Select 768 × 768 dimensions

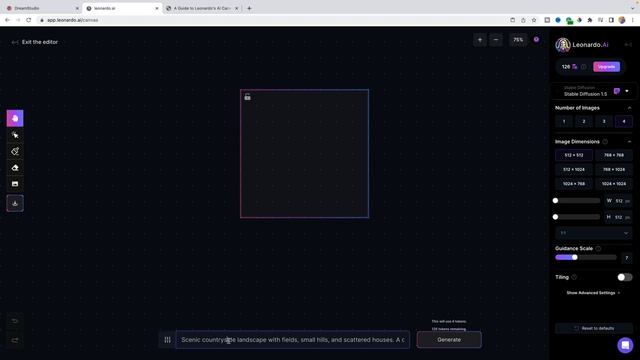(x=614, y=155)
